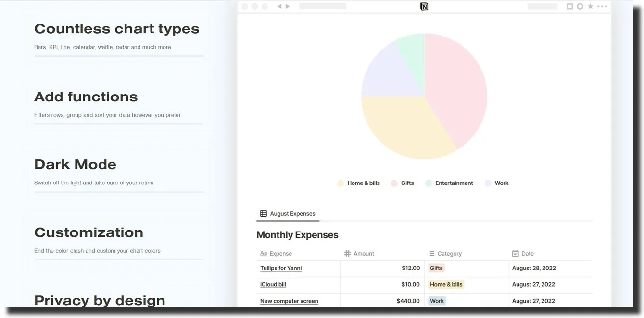644x318 pixels.
Task: Open the iCloud bill entry
Action: [273, 284]
